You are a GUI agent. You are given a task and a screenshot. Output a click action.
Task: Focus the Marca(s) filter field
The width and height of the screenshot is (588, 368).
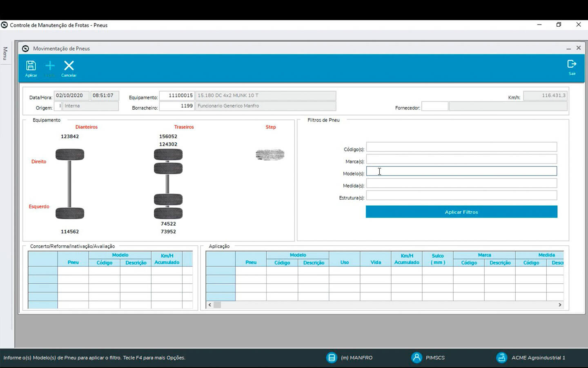coord(461,159)
